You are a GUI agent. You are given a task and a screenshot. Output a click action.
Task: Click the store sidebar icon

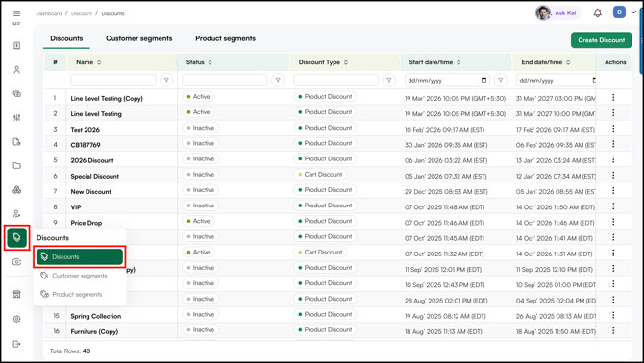tap(17, 294)
